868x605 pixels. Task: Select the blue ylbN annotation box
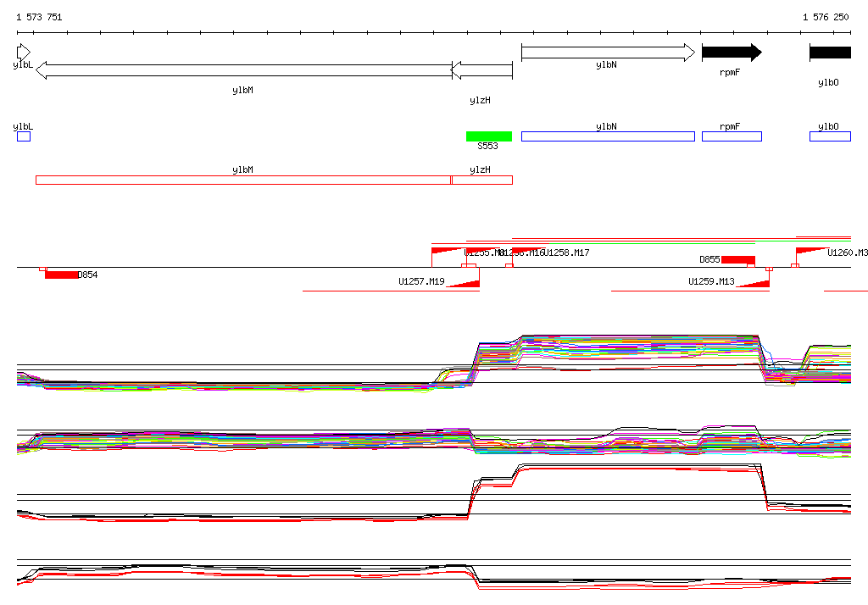(608, 136)
